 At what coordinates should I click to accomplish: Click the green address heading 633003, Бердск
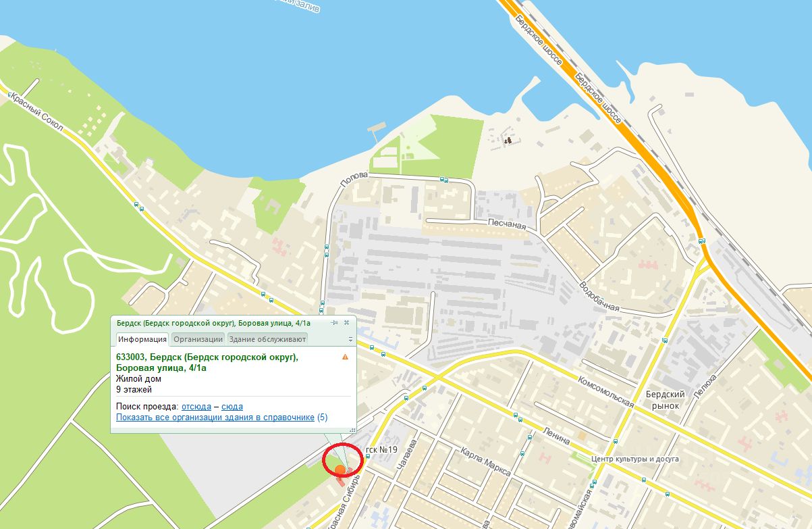pos(207,362)
